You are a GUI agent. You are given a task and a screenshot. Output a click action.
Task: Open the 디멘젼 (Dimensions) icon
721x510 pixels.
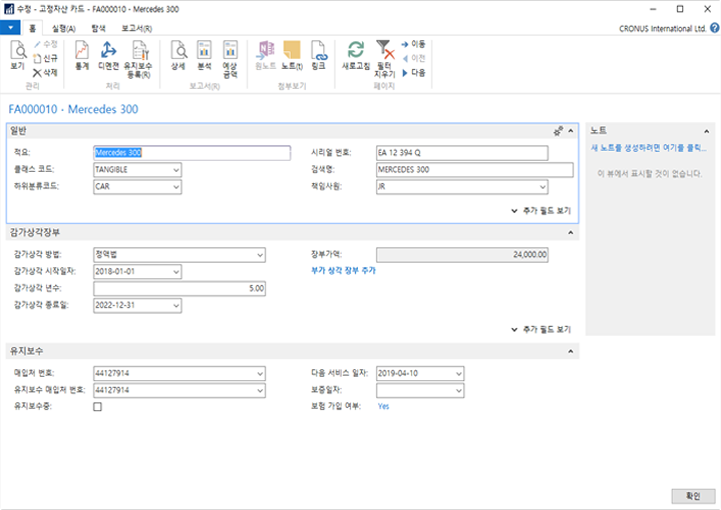(x=109, y=55)
